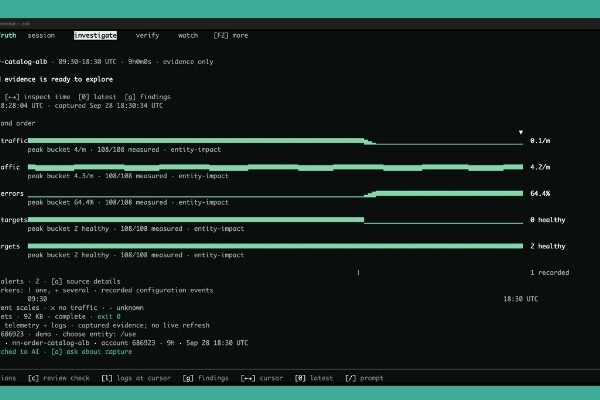The height and width of the screenshot is (400, 600).
Task: Select the '0 healthy' targets value
Action: pos(548,220)
